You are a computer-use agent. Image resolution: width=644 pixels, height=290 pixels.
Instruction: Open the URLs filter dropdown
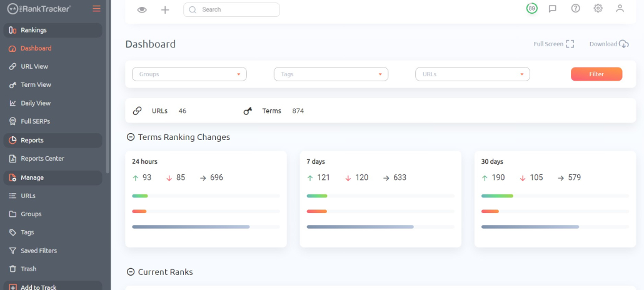click(473, 74)
